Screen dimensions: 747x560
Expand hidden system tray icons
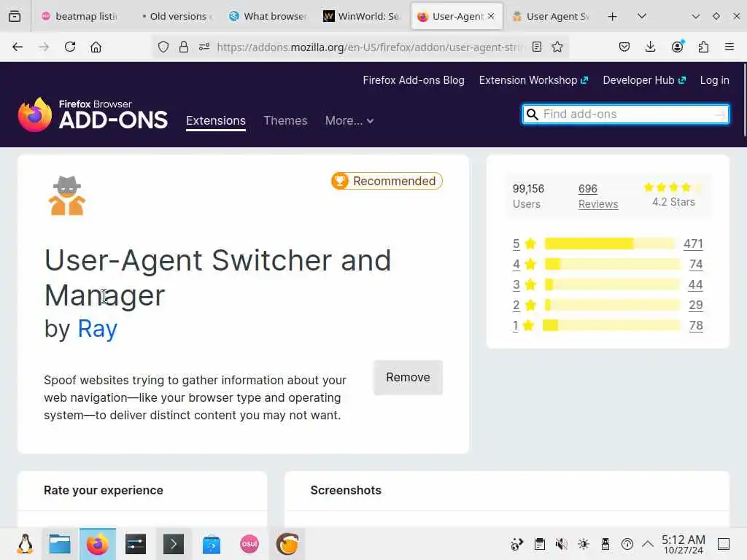click(x=648, y=544)
